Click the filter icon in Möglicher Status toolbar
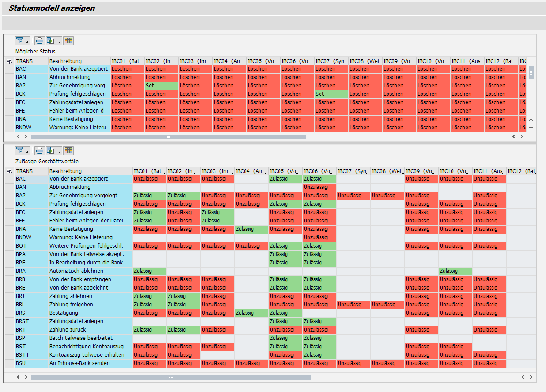The height and width of the screenshot is (392, 546). (x=19, y=41)
